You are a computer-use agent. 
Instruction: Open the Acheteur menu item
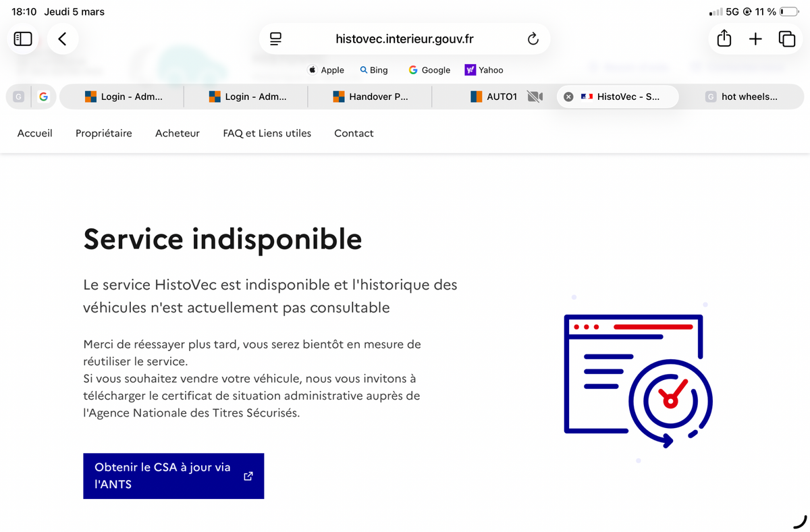coord(178,133)
